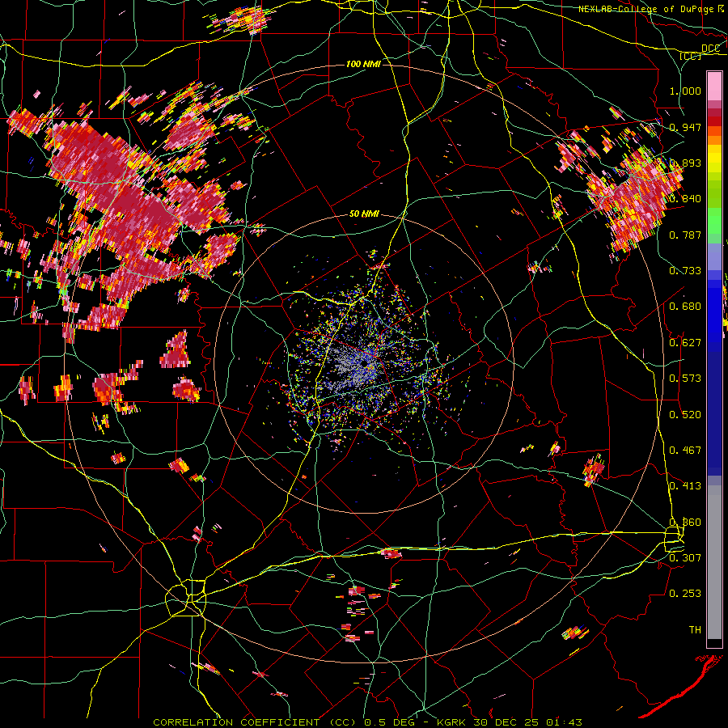
Task: Click the yellow segment of the color bar
Action: [x=714, y=159]
